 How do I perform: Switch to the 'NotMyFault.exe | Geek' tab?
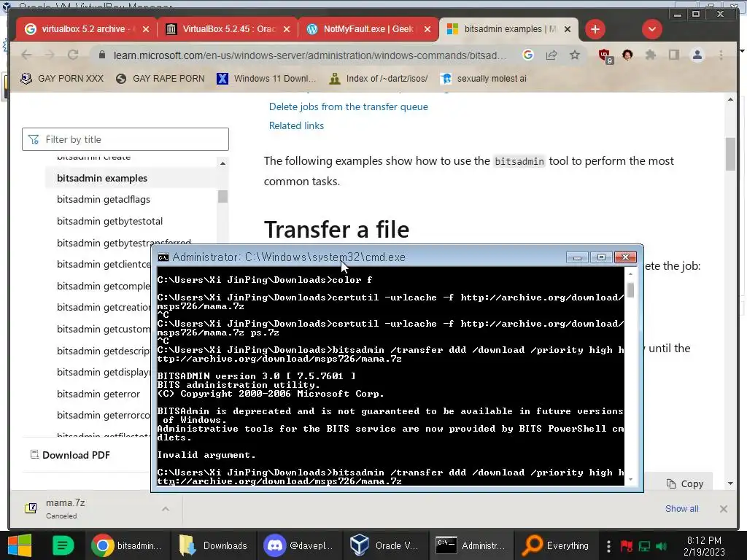click(368, 29)
